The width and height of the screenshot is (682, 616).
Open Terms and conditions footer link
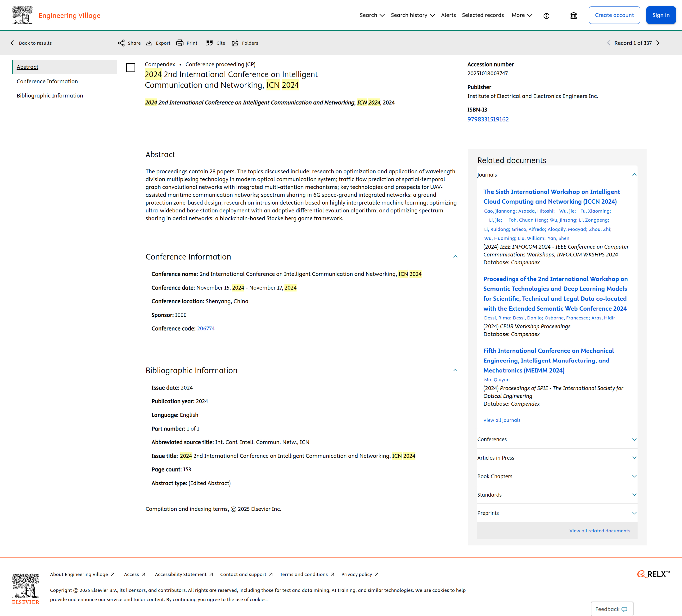[x=307, y=574]
